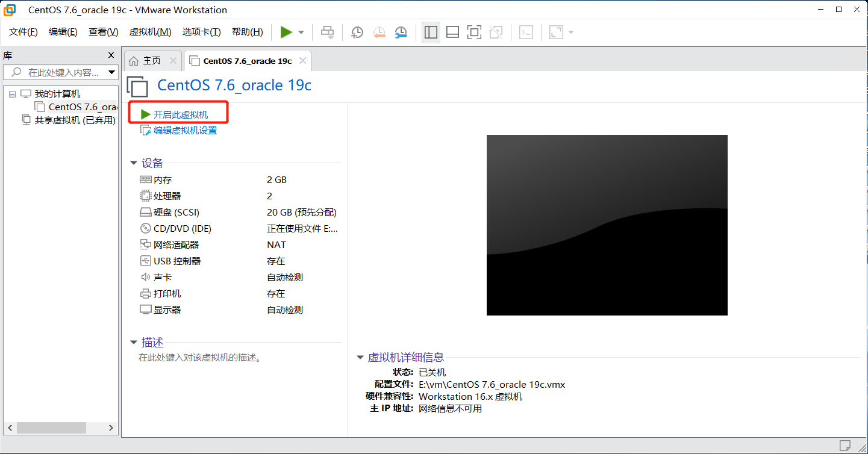The width and height of the screenshot is (868, 454).
Task: Open the 虚拟机(M) menu
Action: click(x=150, y=32)
